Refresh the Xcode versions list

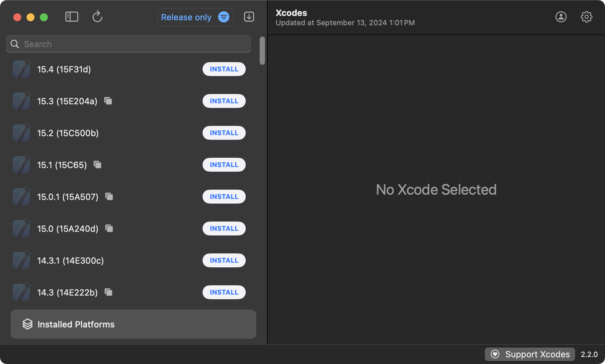point(97,17)
